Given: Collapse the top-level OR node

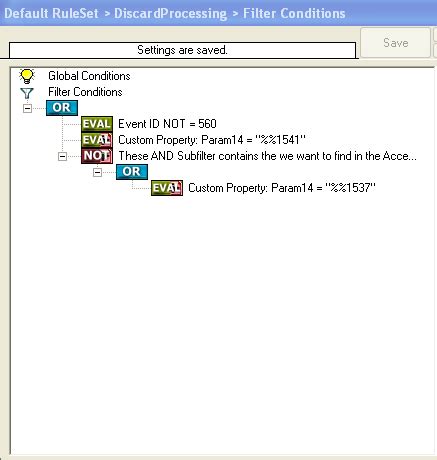Looking at the screenshot, I should coord(27,108).
